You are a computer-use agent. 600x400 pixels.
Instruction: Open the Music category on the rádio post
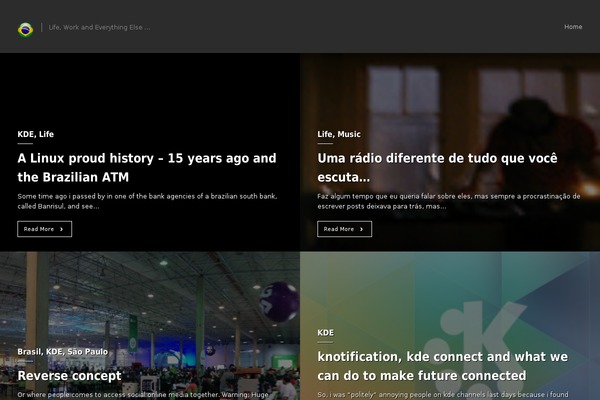[x=349, y=134]
